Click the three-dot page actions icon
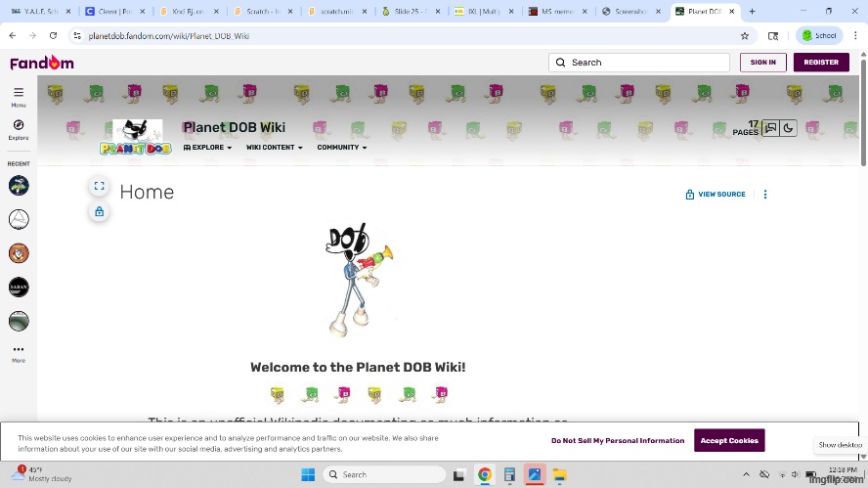 [x=764, y=195]
